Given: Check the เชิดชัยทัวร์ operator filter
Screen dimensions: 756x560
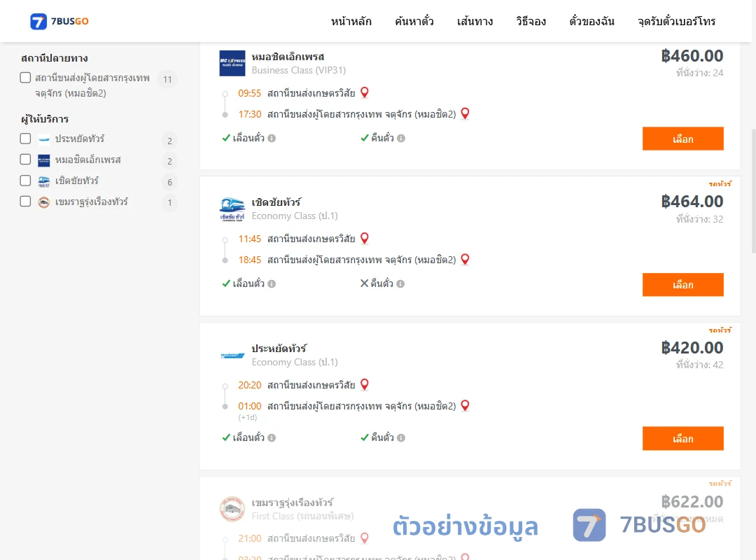Looking at the screenshot, I should [25, 181].
